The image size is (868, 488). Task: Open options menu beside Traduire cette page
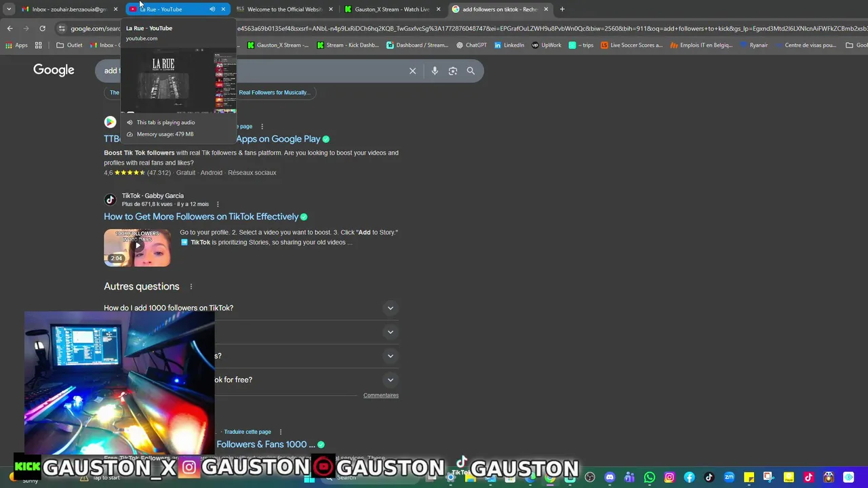coord(280,432)
